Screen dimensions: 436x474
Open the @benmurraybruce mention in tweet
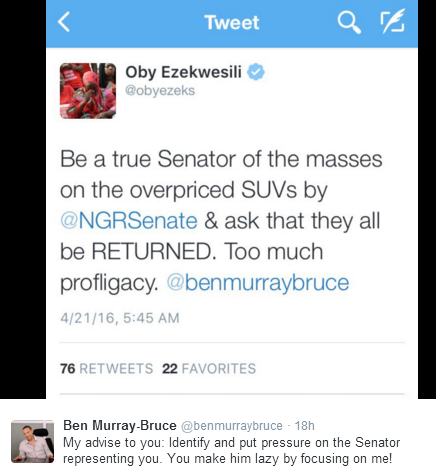point(258,283)
